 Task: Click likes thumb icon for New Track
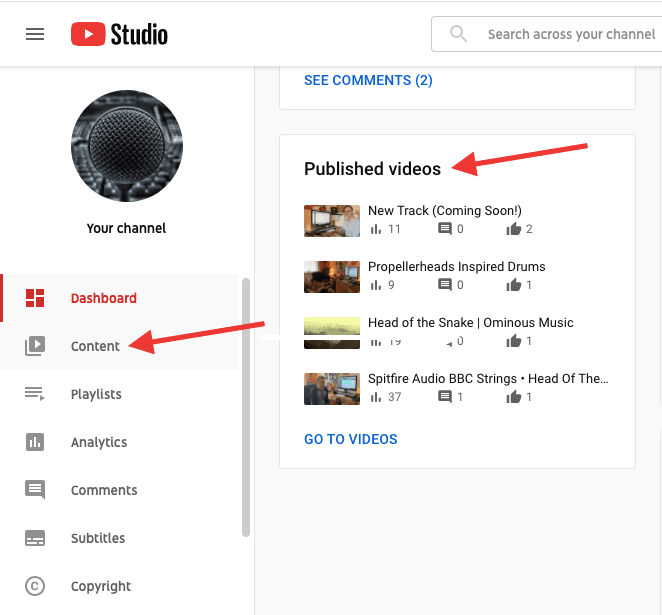[514, 229]
